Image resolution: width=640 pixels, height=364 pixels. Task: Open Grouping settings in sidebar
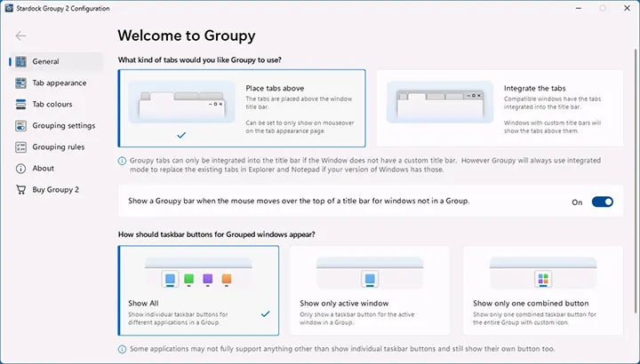tap(56, 125)
